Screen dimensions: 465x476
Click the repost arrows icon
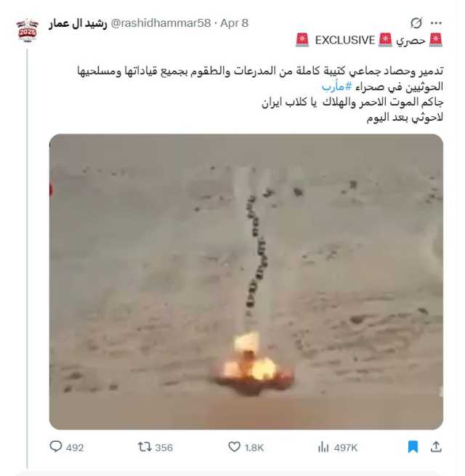point(145,447)
